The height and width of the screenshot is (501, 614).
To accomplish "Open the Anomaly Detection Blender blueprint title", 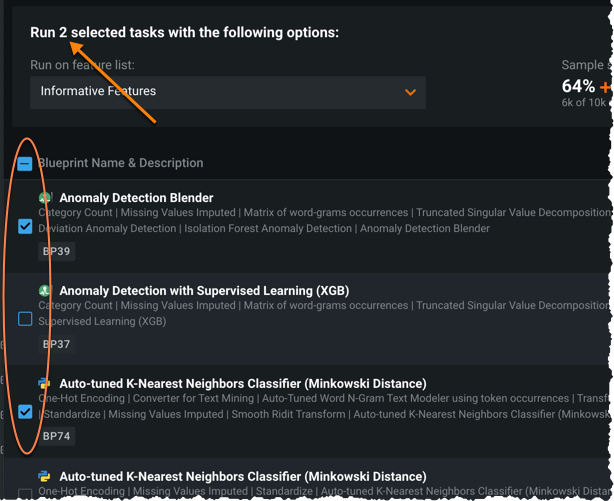I will click(x=136, y=198).
